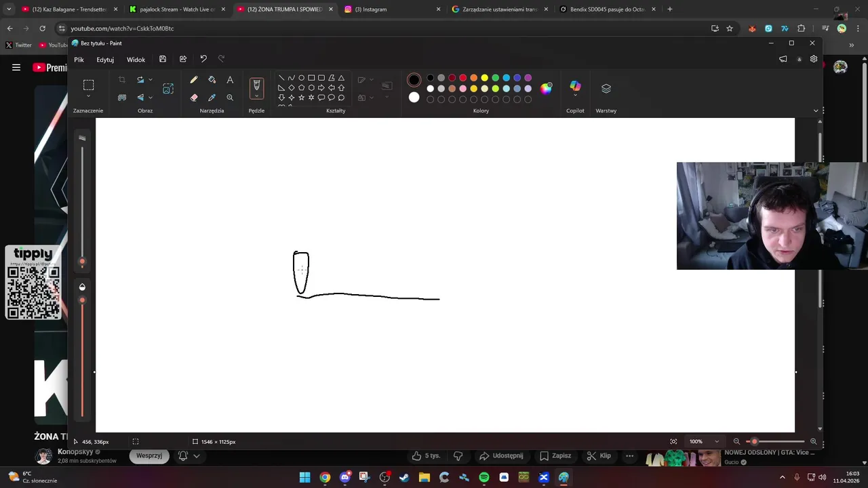Select the Triangle shape
868x488 pixels.
pyautogui.click(x=341, y=78)
